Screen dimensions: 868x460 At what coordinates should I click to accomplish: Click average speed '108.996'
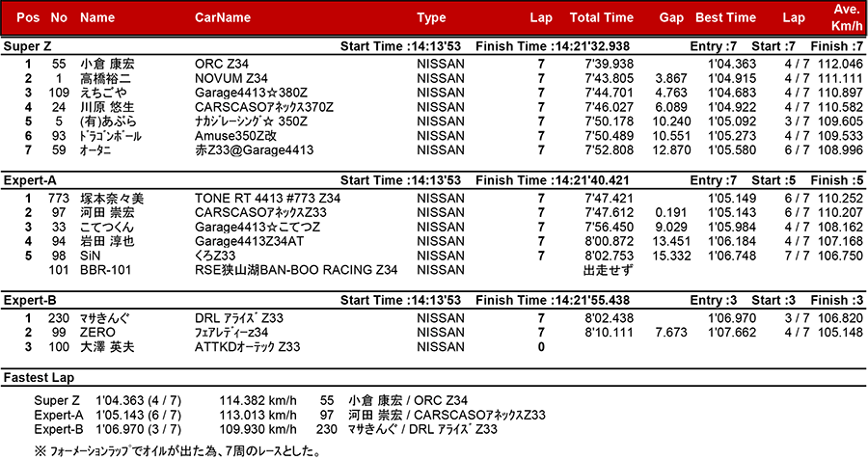[x=840, y=150]
